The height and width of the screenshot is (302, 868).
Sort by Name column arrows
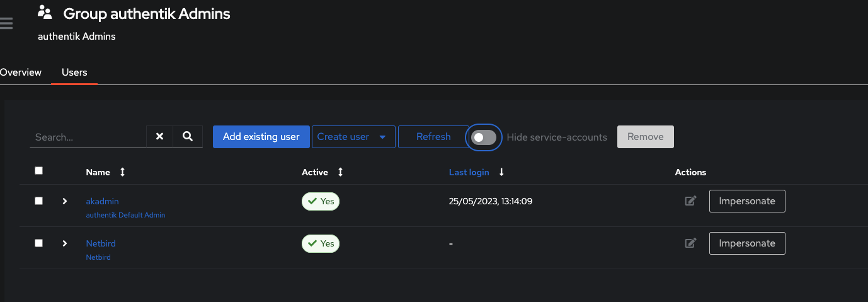click(122, 172)
